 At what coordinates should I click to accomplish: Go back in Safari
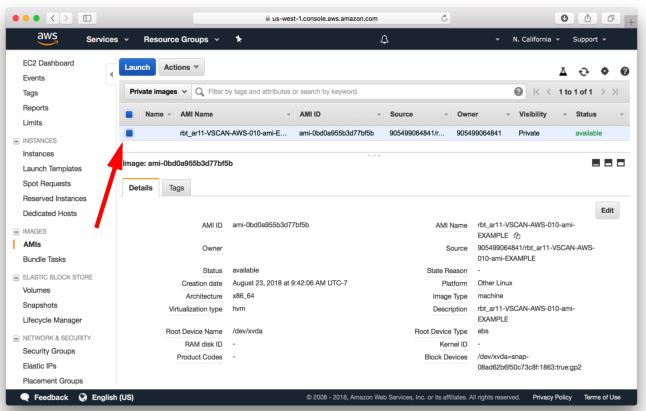(x=53, y=18)
